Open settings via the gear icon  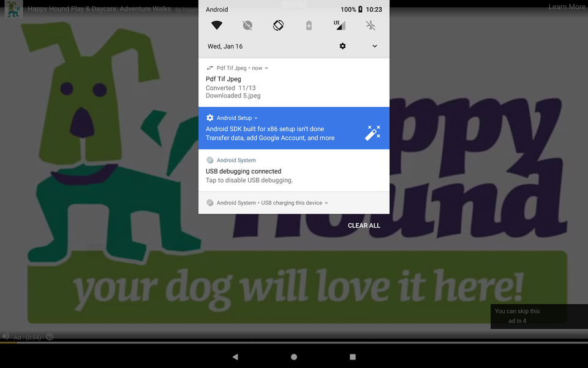(x=343, y=46)
